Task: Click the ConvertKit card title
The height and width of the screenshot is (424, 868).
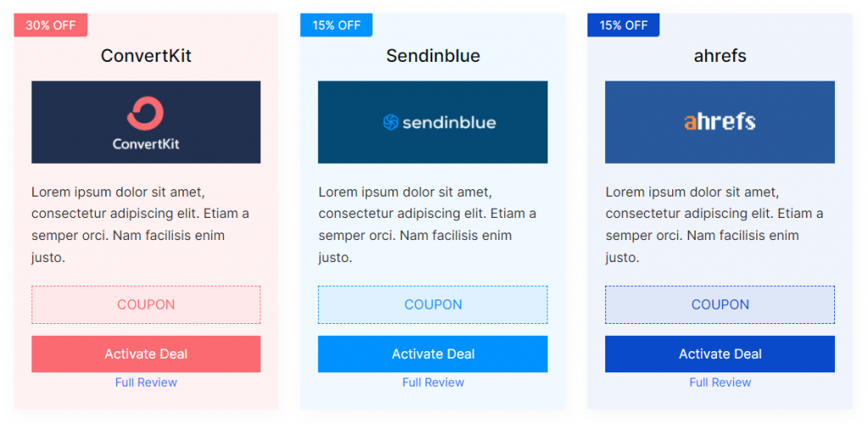Action: click(146, 56)
